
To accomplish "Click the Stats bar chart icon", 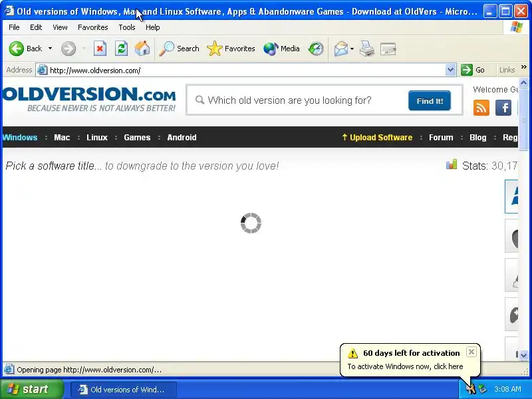I will pos(452,164).
